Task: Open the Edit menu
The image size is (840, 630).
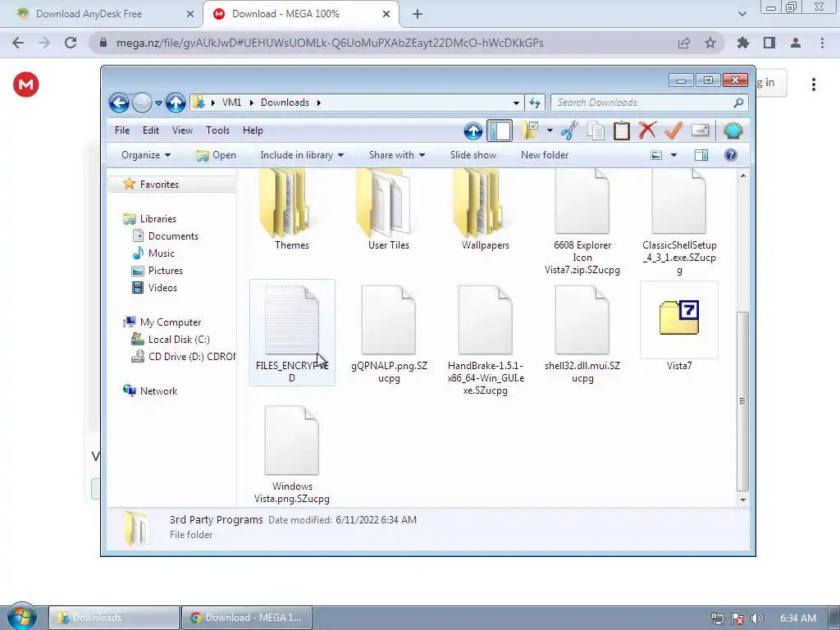Action: pyautogui.click(x=151, y=130)
